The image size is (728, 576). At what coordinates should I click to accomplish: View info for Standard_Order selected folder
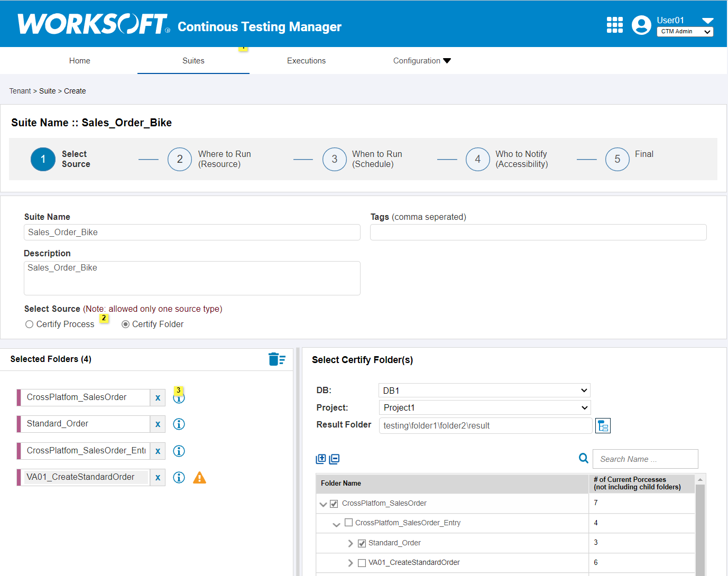(179, 424)
